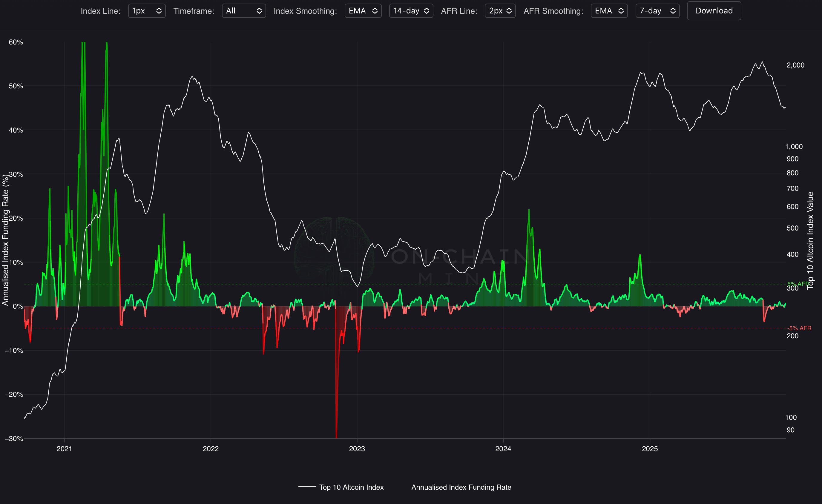Open the Index Line width dropdown
The height and width of the screenshot is (504, 822).
click(x=147, y=11)
